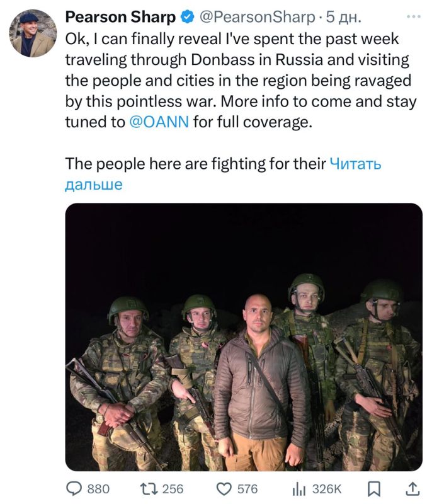
Task: Enlarge the attached photo of soldiers
Action: [x=244, y=337]
